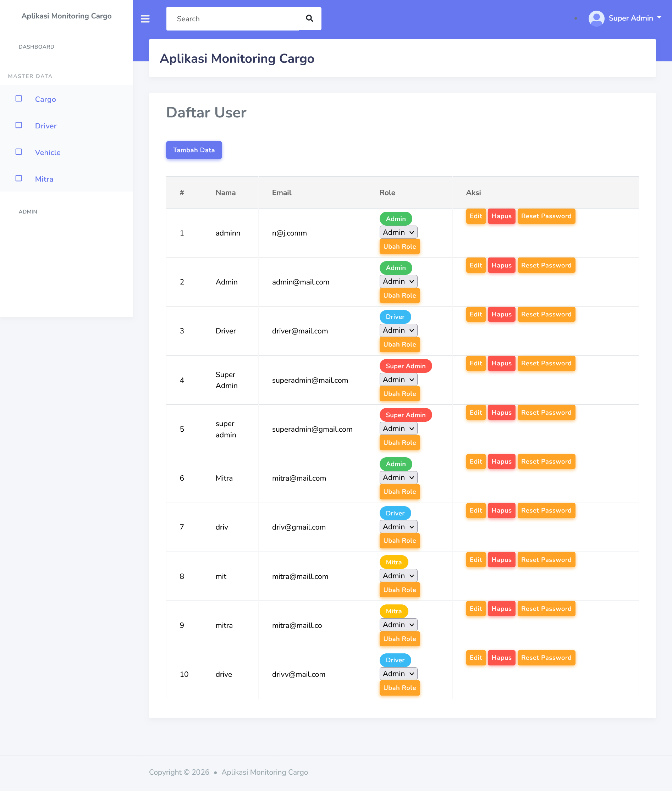Go to the Admin sidebar menu
The image size is (672, 791).
pos(28,212)
